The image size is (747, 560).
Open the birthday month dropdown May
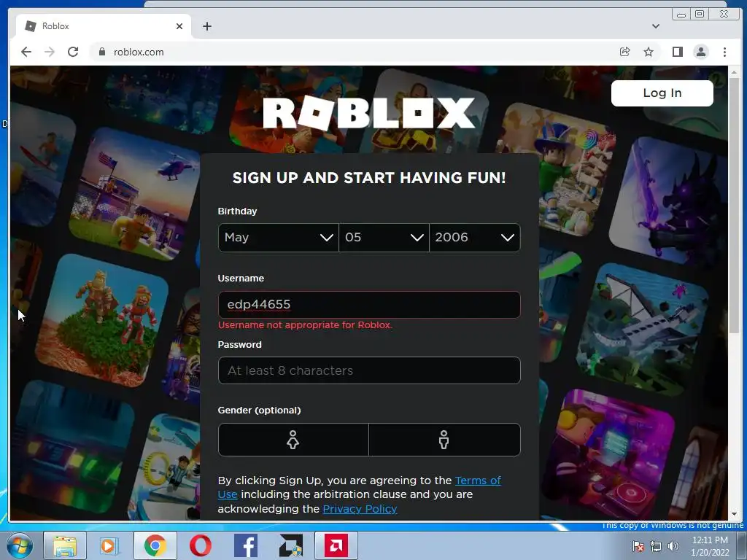(x=278, y=237)
